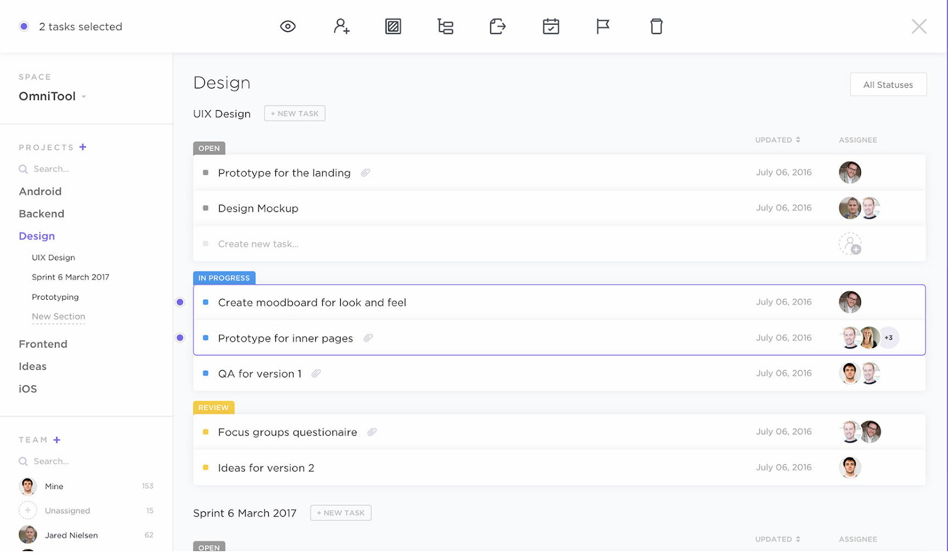Image resolution: width=948 pixels, height=560 pixels.
Task: Open the All Statuses filter dropdown
Action: [x=888, y=85]
